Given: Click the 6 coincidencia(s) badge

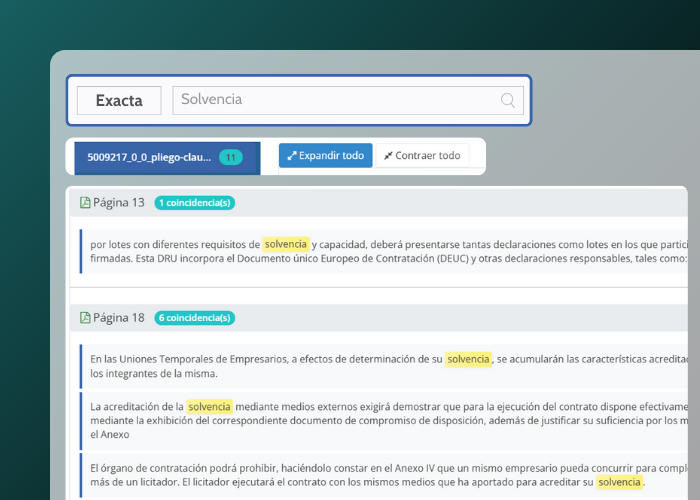Looking at the screenshot, I should coord(194,318).
